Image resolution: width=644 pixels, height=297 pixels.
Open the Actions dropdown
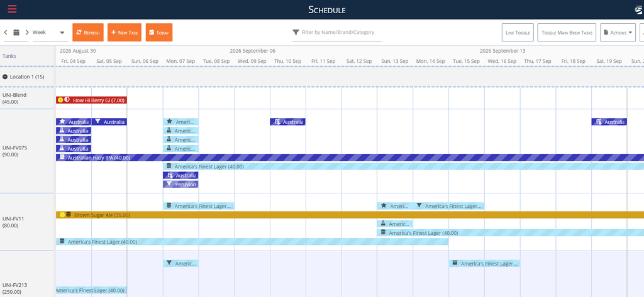click(618, 33)
